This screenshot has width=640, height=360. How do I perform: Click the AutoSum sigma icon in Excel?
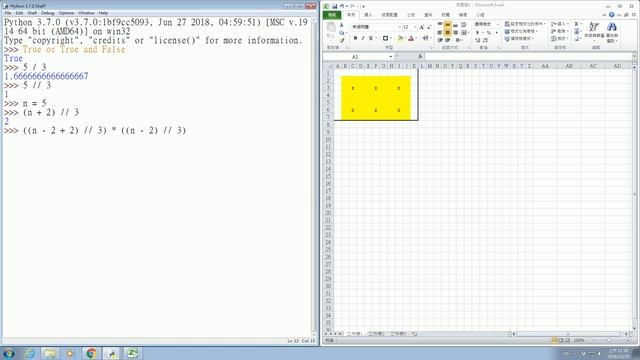click(576, 24)
